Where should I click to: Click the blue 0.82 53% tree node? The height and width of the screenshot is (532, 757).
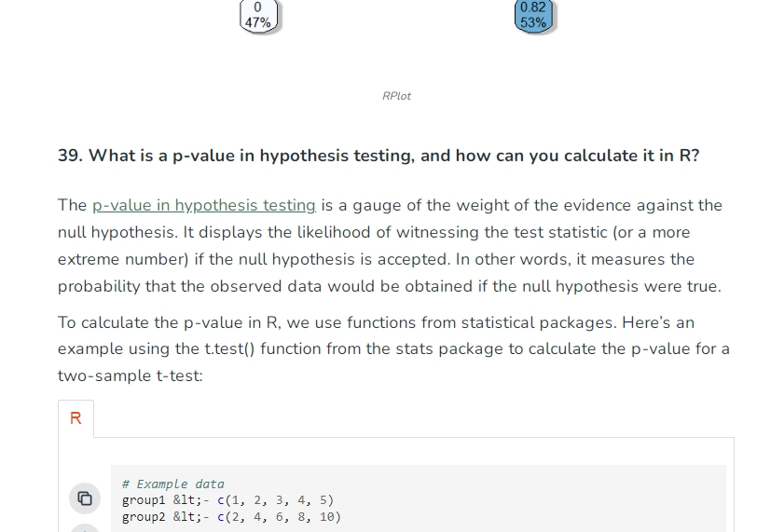click(x=533, y=16)
